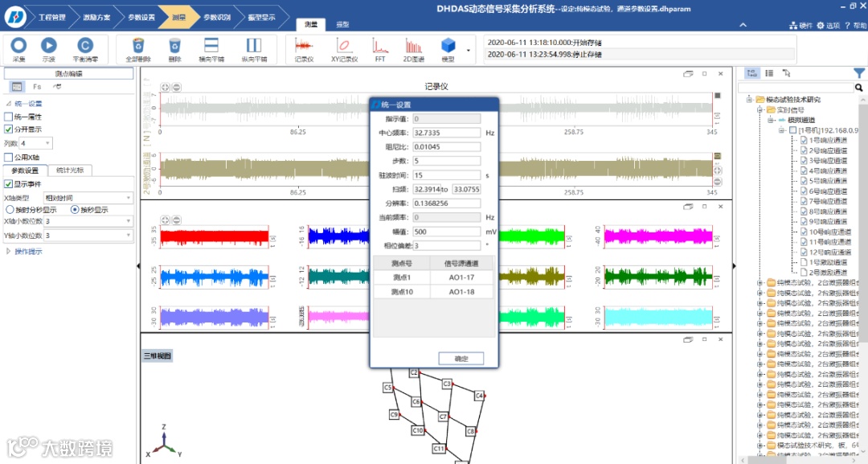
Task: Click the Fs icon in 测点编辑 panel
Action: click(37, 86)
